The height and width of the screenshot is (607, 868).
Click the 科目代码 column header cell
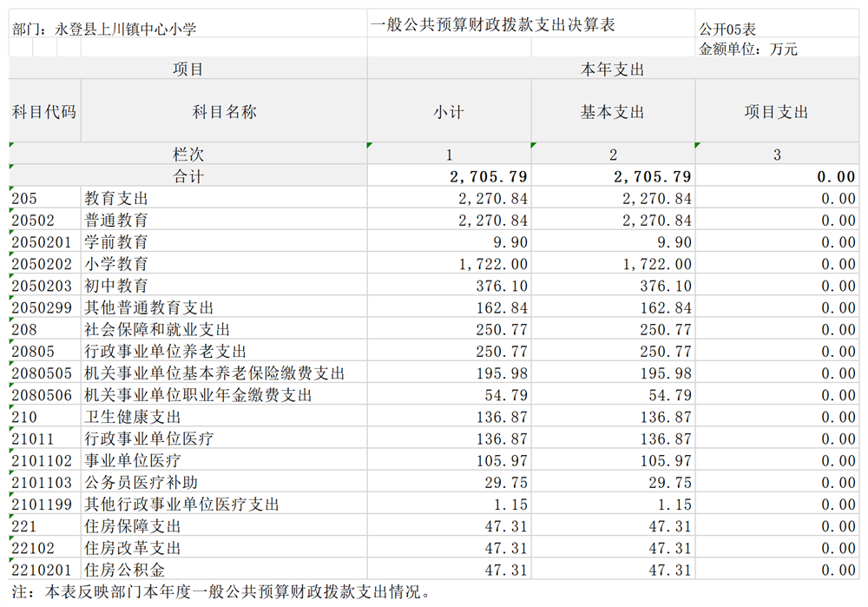tap(44, 112)
